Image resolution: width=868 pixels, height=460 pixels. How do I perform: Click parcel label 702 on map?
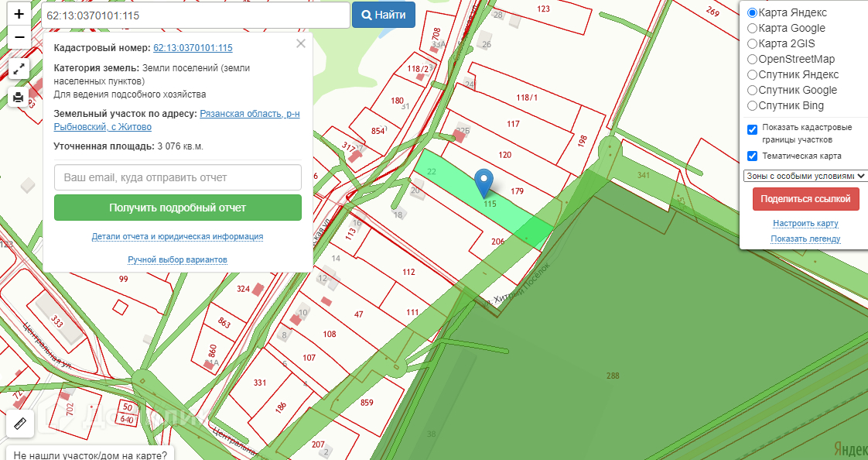point(70,409)
